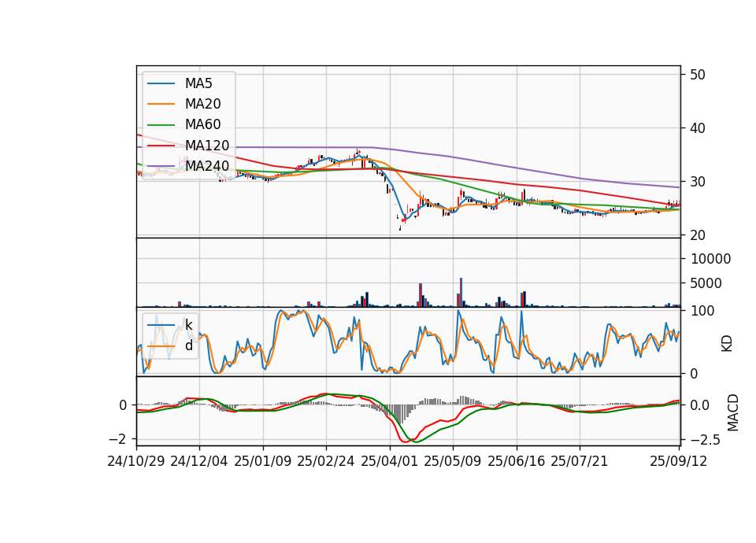The image size is (756, 543).
Task: Click the MACD left axis value −2
Action: click(117, 439)
